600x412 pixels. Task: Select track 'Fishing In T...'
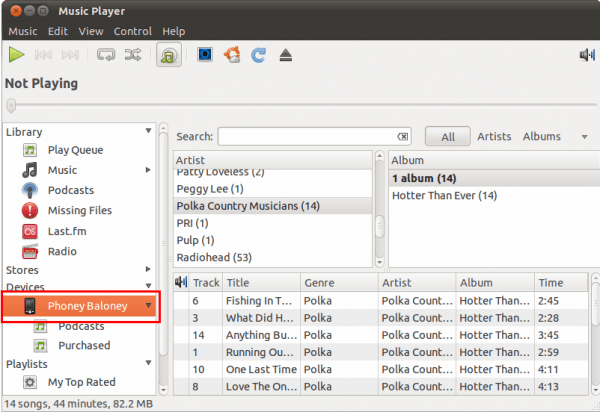pyautogui.click(x=381, y=301)
